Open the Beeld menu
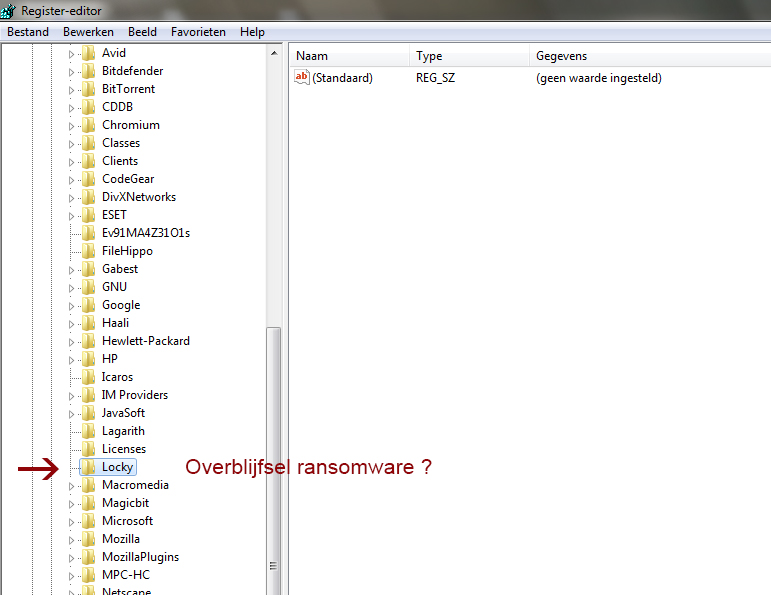 coord(143,32)
